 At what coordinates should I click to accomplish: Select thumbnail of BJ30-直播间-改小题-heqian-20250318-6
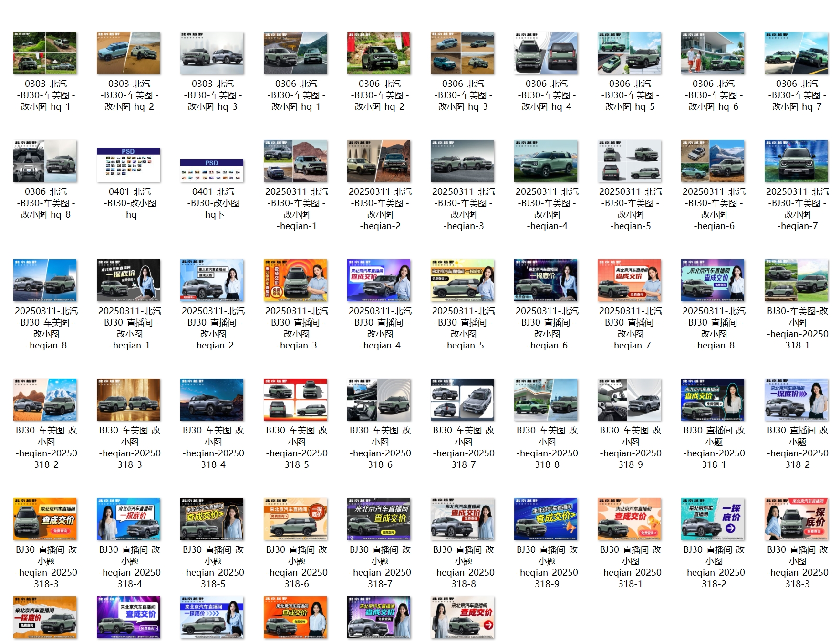[x=295, y=519]
